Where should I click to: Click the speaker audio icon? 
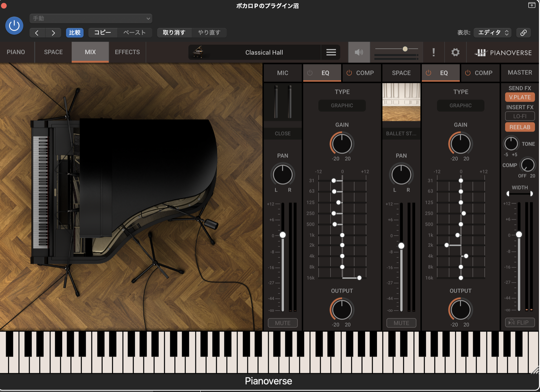point(359,52)
